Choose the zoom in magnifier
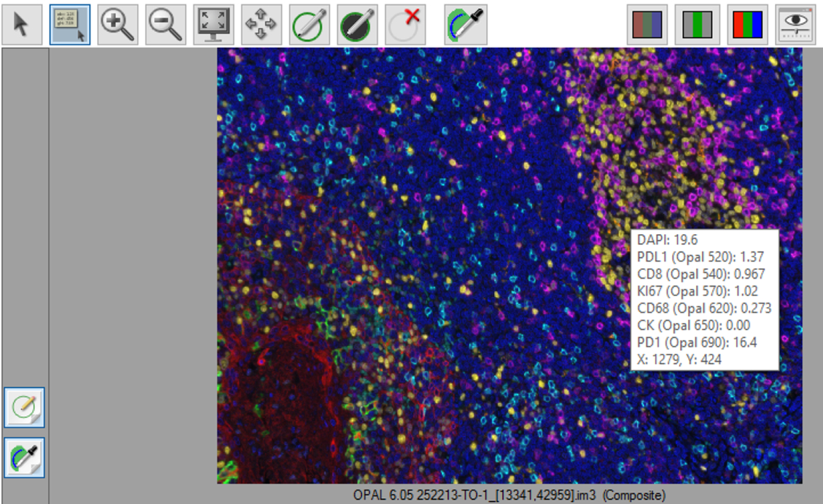This screenshot has height=504, width=823. (117, 25)
